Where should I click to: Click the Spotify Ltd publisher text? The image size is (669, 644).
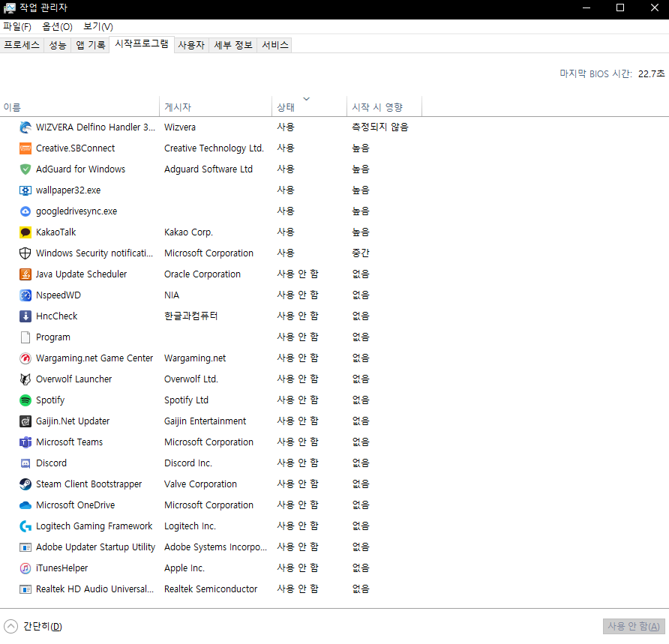186,400
